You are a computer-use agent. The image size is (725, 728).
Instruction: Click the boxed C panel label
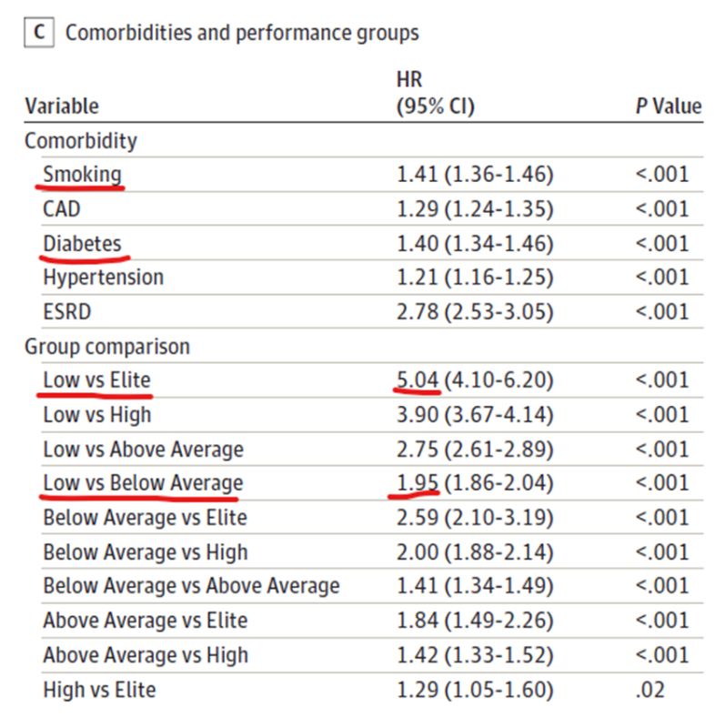coord(38,33)
